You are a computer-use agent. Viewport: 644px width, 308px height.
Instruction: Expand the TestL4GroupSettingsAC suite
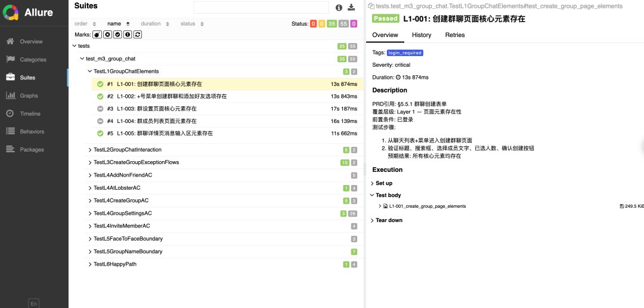pos(90,214)
